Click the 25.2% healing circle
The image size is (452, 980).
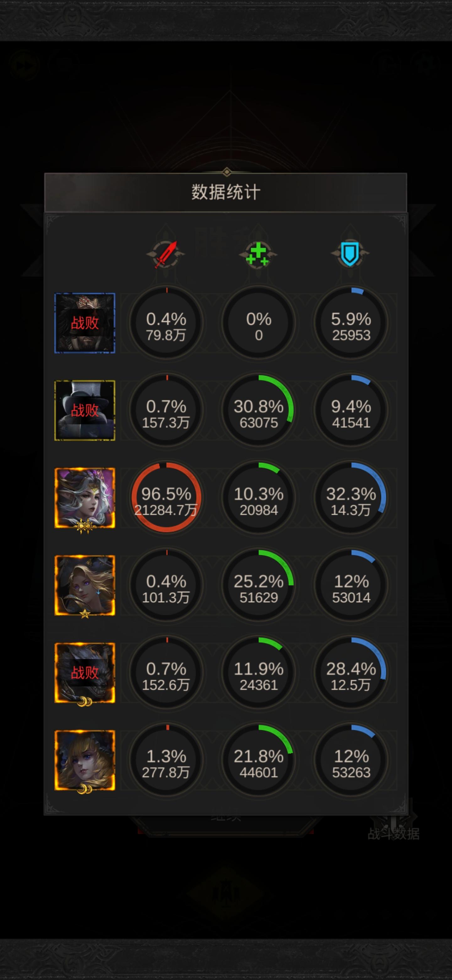click(x=259, y=585)
